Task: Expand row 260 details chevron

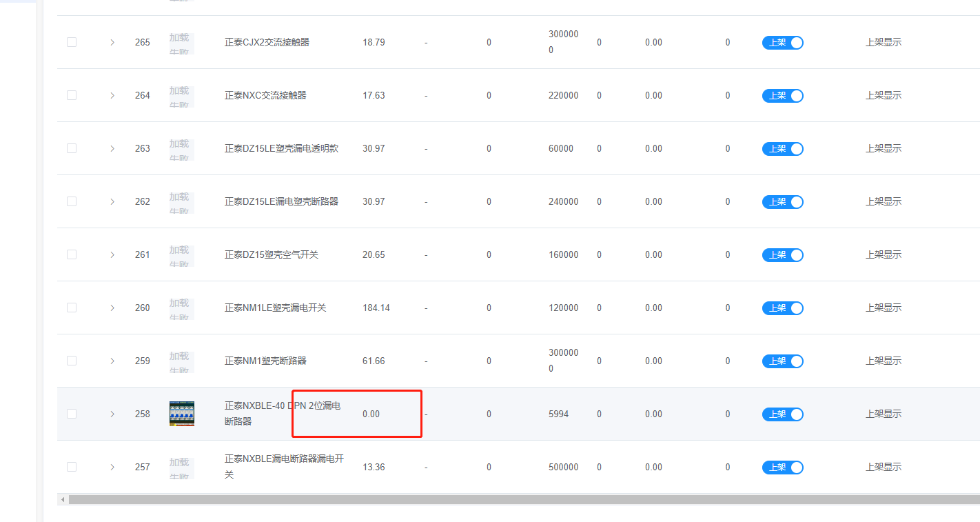Action: [x=112, y=308]
